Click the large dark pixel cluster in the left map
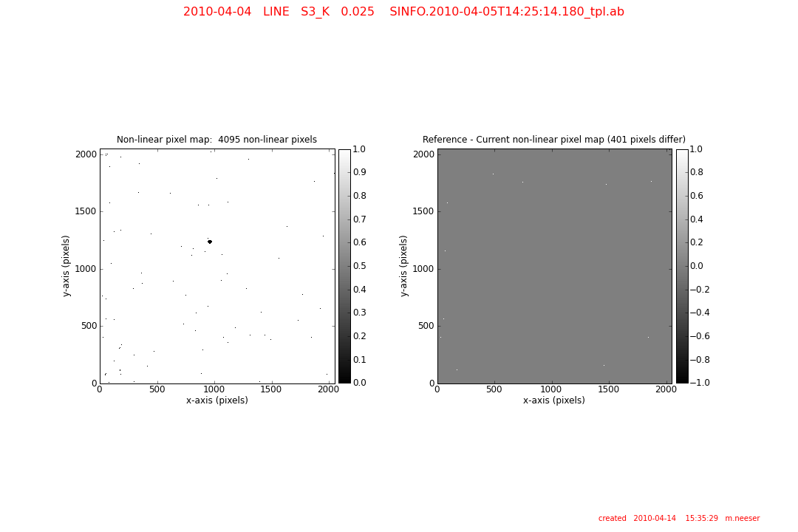Image resolution: width=798 pixels, height=532 pixels. (210, 242)
